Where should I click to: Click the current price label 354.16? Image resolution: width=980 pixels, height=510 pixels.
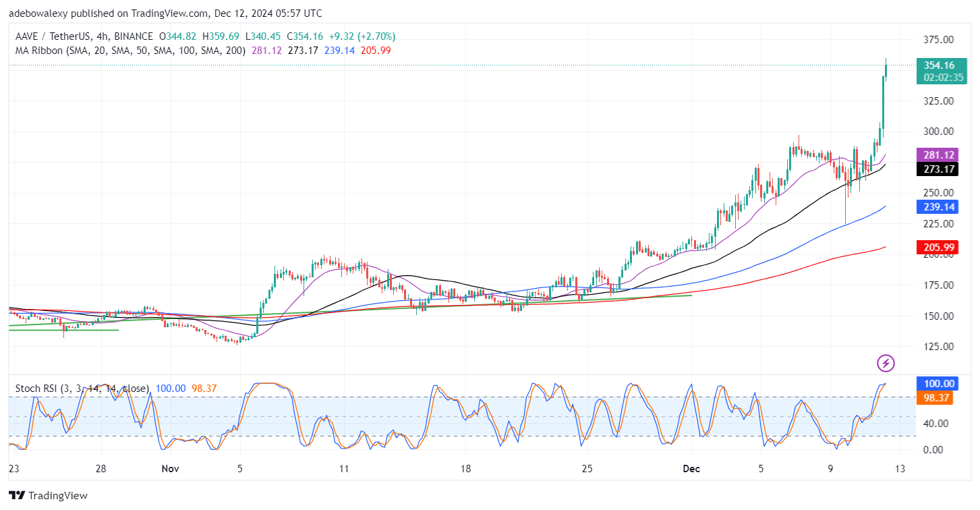pos(940,65)
